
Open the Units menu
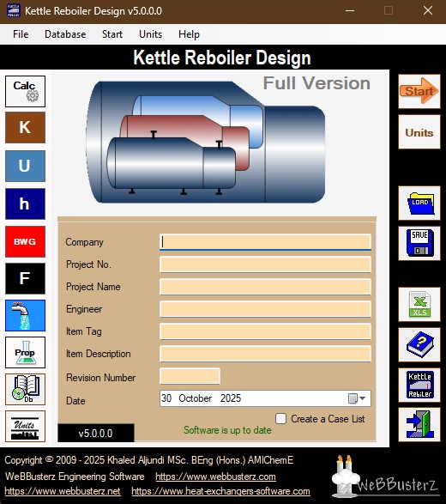tap(150, 34)
